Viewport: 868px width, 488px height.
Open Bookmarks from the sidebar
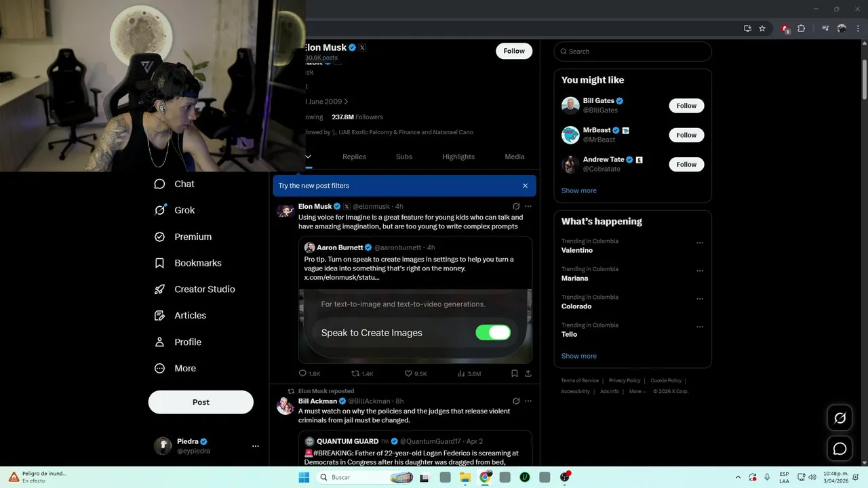click(x=188, y=263)
